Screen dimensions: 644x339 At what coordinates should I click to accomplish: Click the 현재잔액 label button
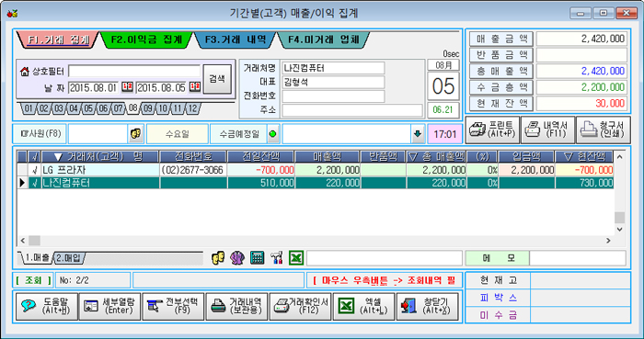coord(501,103)
